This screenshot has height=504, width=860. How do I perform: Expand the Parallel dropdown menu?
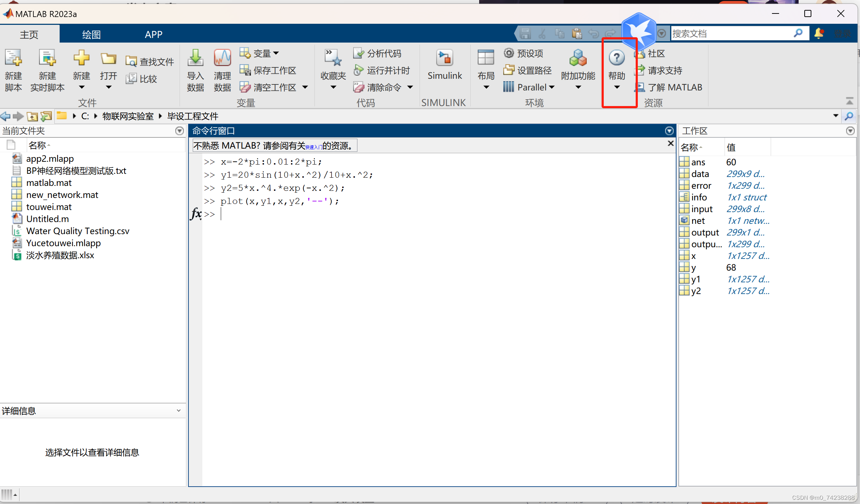(552, 87)
